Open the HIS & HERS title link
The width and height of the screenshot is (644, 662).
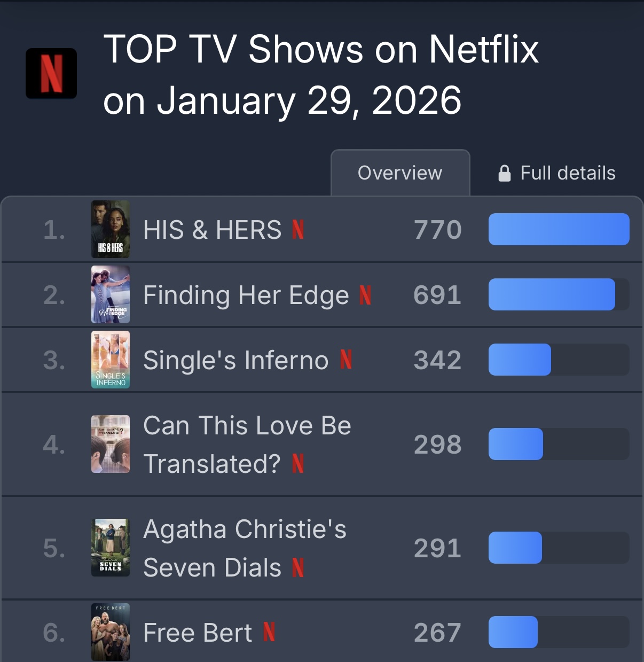212,230
